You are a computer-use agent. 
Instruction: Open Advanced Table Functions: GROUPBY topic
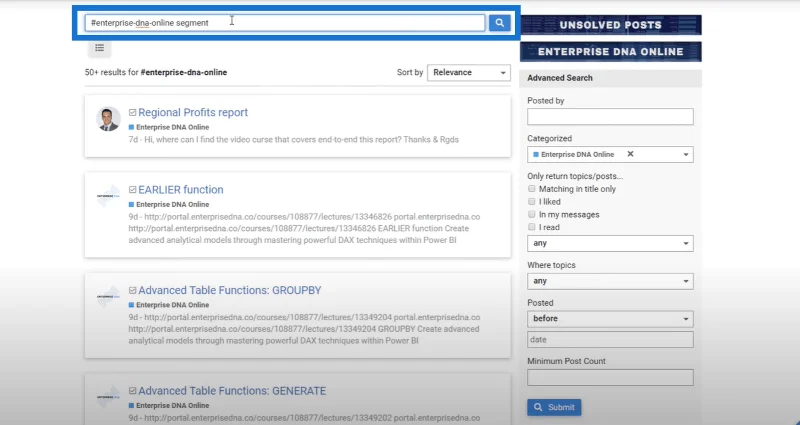coord(230,290)
